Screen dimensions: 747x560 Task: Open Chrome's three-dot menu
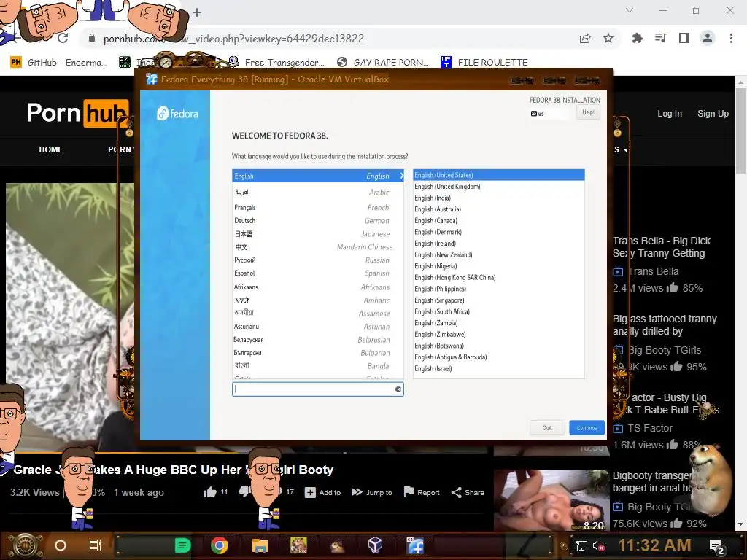[731, 38]
